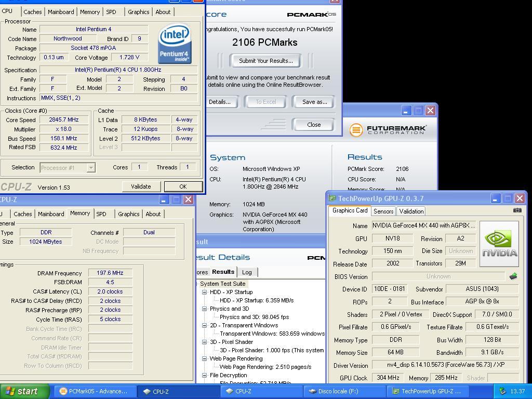Close the PCMark score dialog via Close button
The width and height of the screenshot is (532, 399).
point(314,125)
